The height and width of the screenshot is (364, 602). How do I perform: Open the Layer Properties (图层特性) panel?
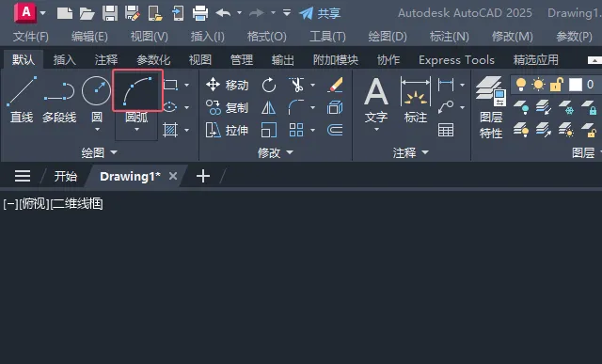pyautogui.click(x=491, y=107)
